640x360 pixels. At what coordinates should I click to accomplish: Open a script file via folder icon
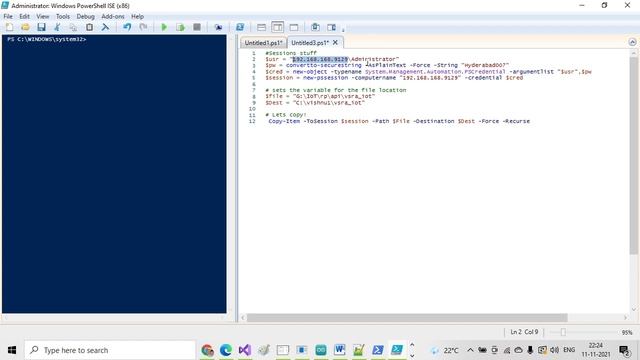click(25, 27)
